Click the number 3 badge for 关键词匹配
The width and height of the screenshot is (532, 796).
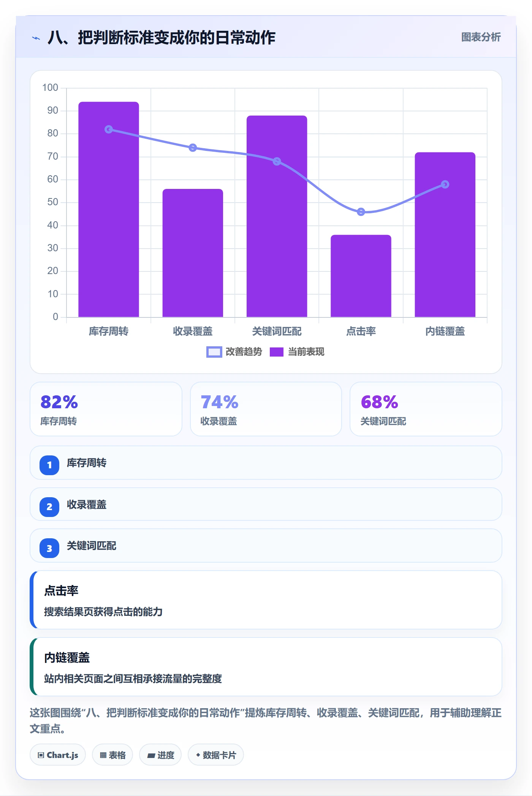[x=49, y=548]
